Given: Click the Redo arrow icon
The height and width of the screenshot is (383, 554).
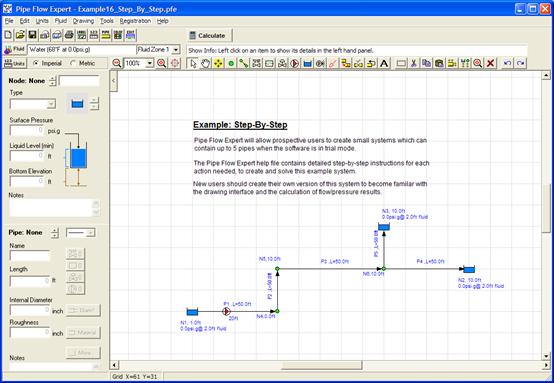Looking at the screenshot, I should tap(520, 63).
